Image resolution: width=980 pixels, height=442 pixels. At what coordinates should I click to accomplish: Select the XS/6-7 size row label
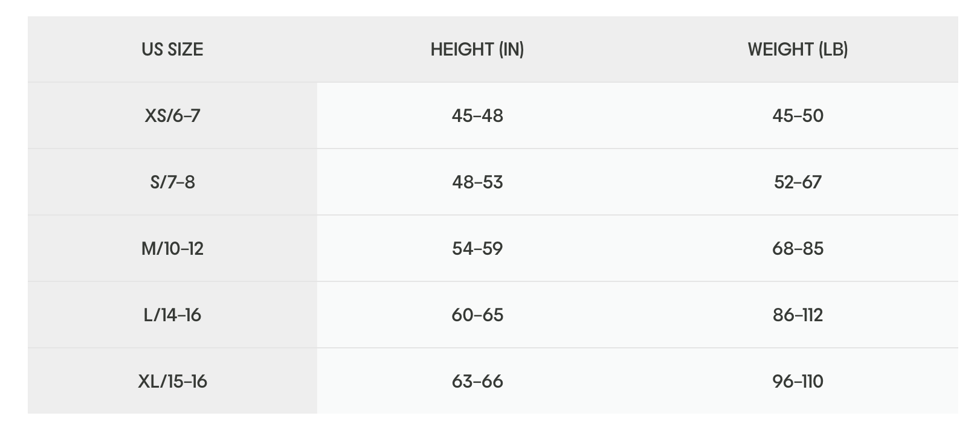tap(172, 115)
